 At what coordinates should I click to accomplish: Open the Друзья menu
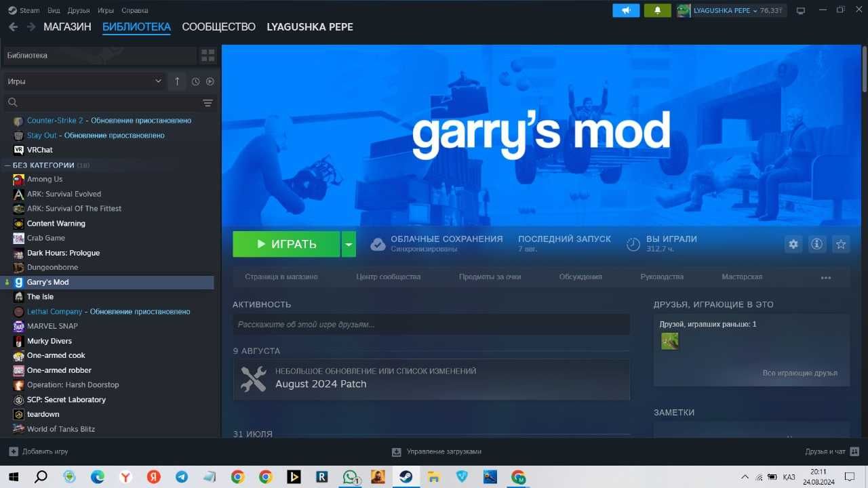tap(78, 11)
